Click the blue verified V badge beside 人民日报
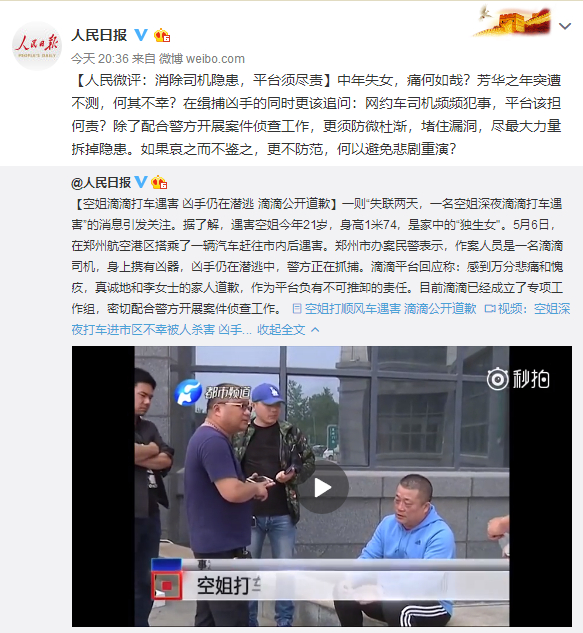This screenshot has height=633, width=583. [x=141, y=35]
